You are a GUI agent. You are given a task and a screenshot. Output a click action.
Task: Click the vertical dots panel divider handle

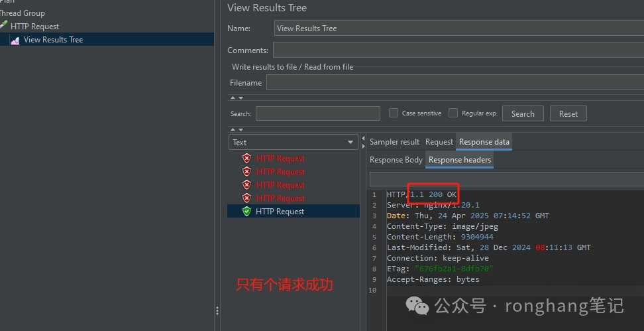[217, 310]
